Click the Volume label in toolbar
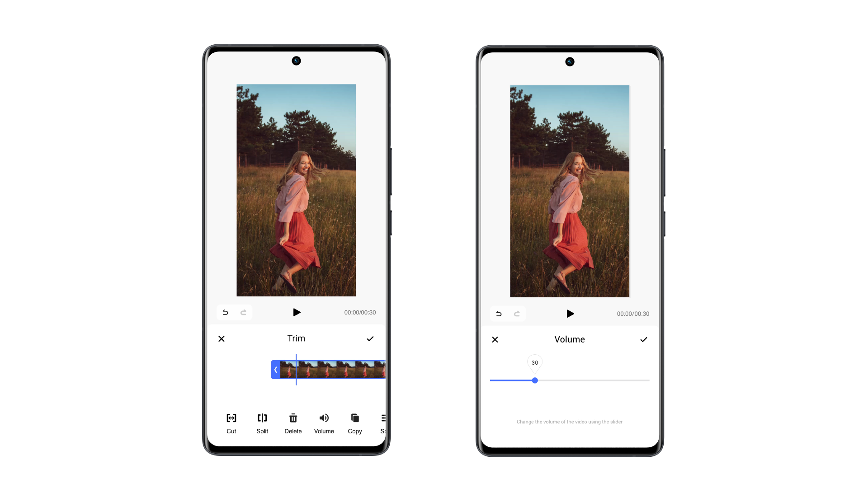The width and height of the screenshot is (868, 488). click(324, 431)
